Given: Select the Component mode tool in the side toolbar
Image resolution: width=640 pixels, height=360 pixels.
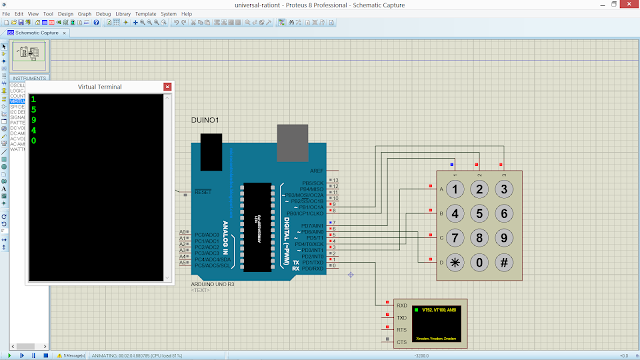Looking at the screenshot, I should pos(4,54).
